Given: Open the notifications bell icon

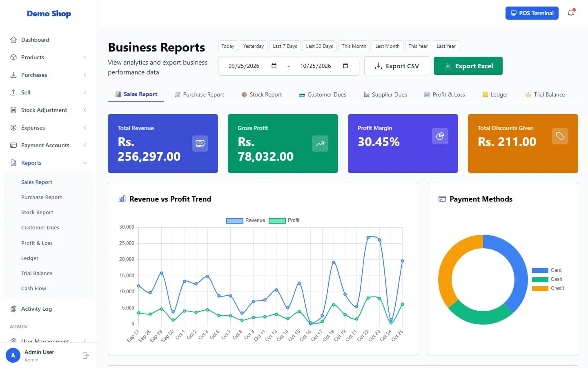Looking at the screenshot, I should [x=571, y=13].
